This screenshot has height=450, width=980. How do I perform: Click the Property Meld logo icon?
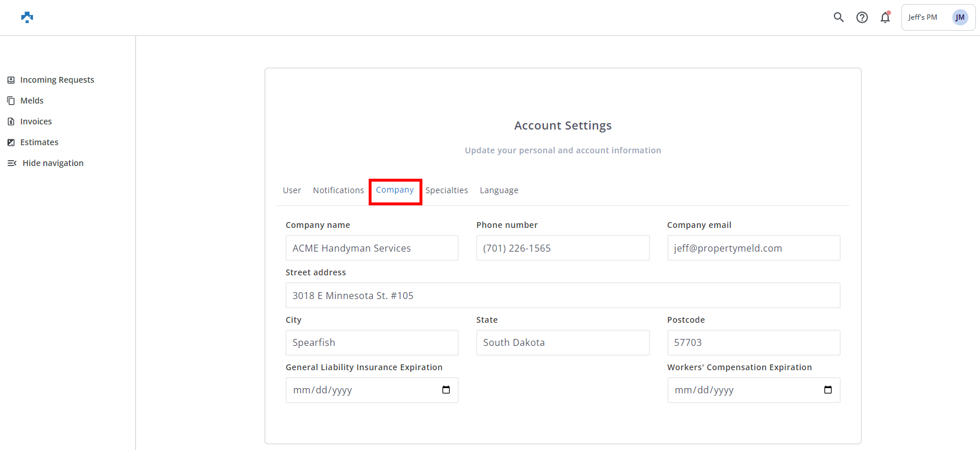tap(27, 17)
